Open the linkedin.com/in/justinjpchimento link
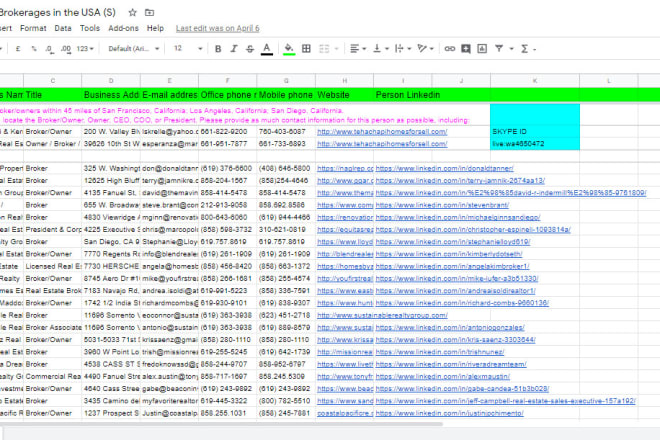The height and width of the screenshot is (440, 660). 450,413
